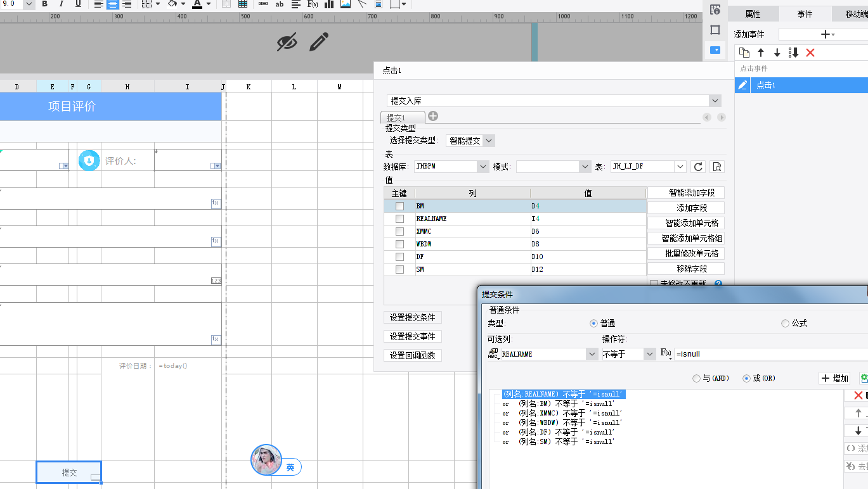
Task: Check primary key box for DF
Action: click(x=399, y=257)
